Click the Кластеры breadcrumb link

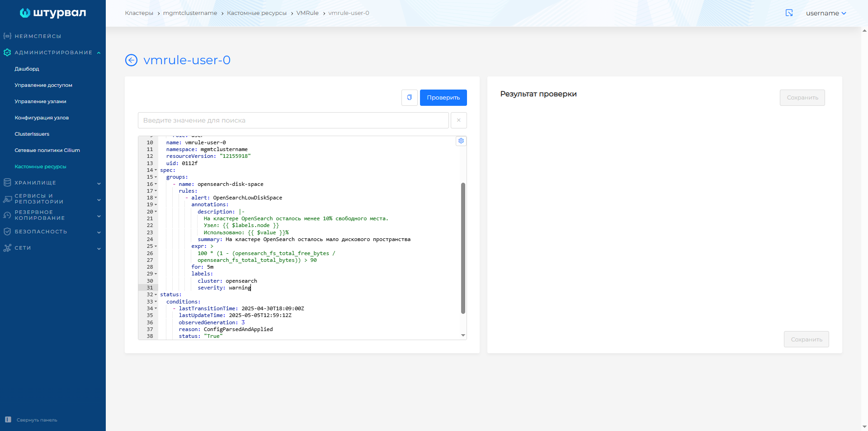139,13
